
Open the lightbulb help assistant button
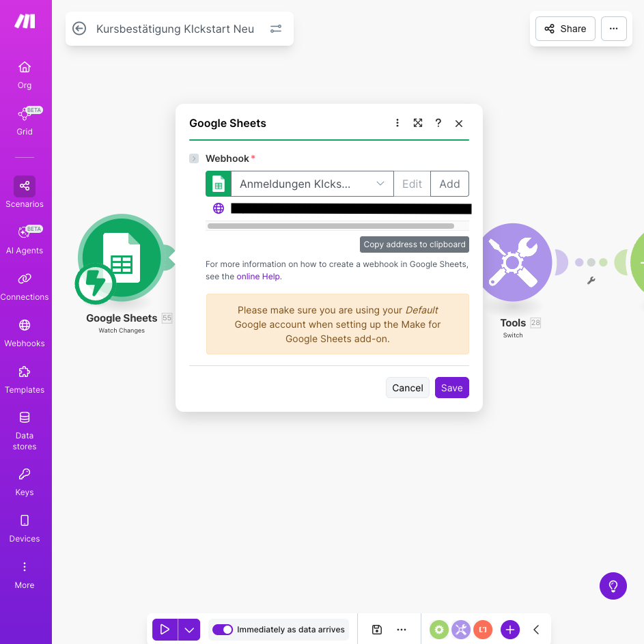(x=613, y=586)
